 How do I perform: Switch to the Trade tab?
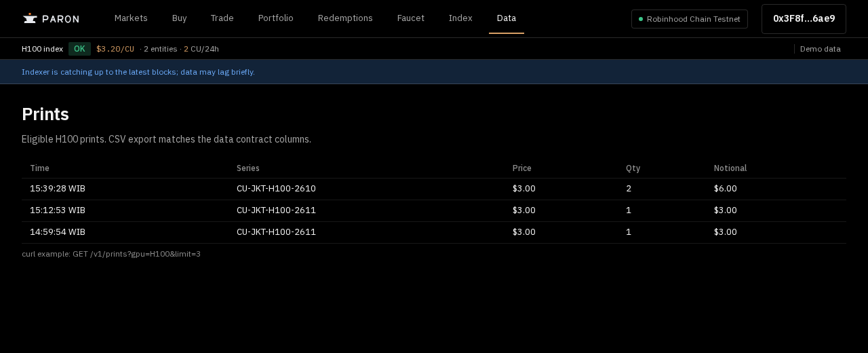pyautogui.click(x=222, y=18)
